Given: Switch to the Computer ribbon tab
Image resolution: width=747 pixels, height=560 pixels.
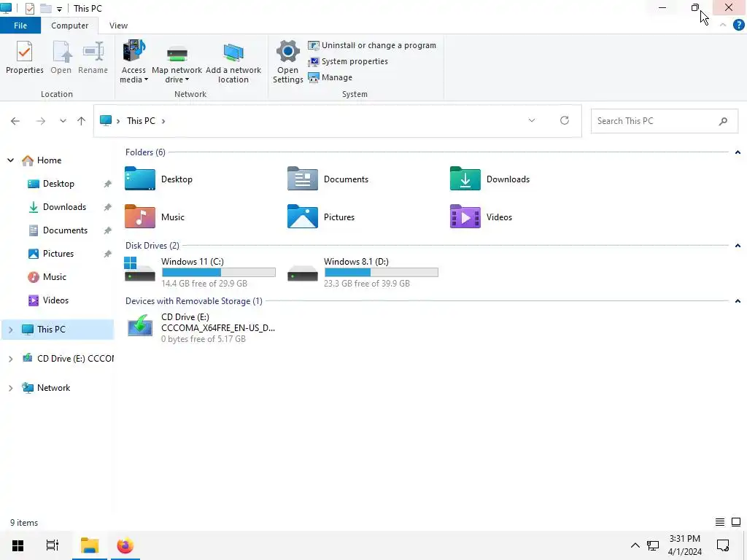Looking at the screenshot, I should [69, 26].
